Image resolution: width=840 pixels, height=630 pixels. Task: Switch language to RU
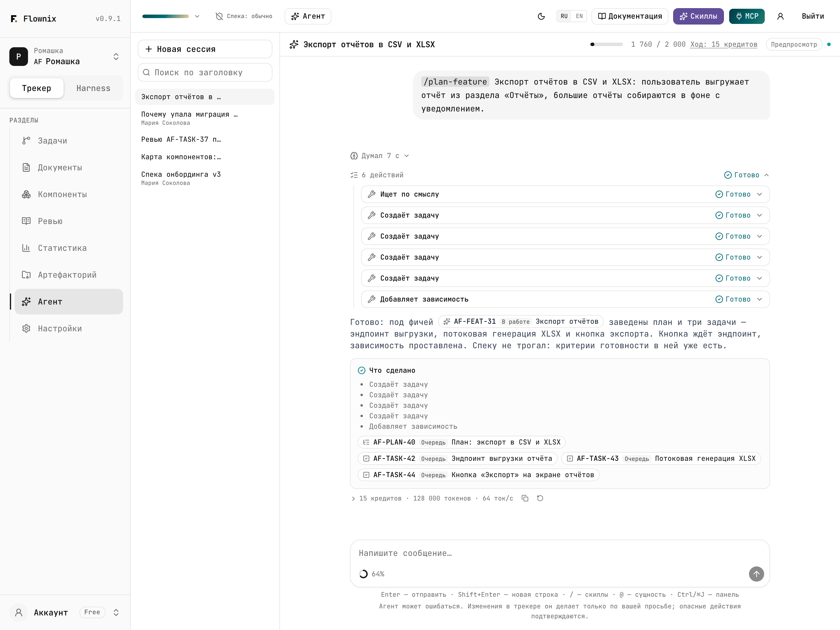tap(564, 16)
